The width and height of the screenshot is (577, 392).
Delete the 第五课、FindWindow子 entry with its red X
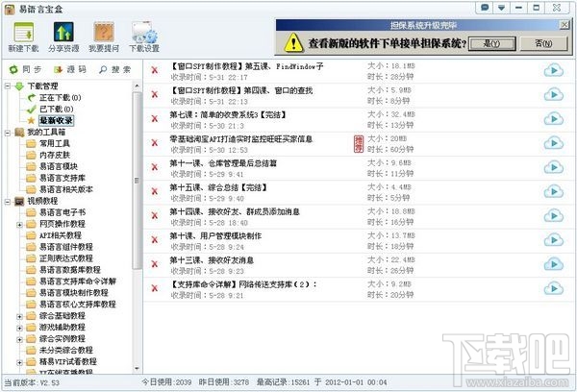pyautogui.click(x=155, y=70)
